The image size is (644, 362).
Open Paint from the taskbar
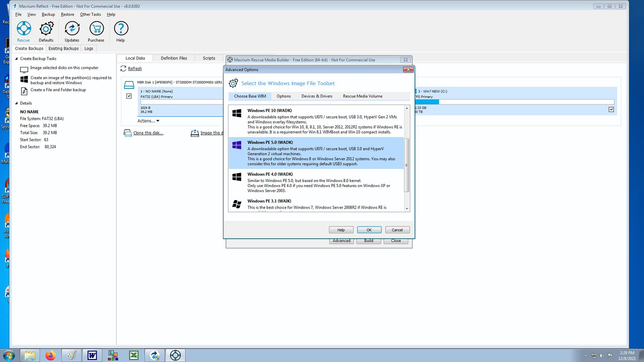[x=71, y=355]
